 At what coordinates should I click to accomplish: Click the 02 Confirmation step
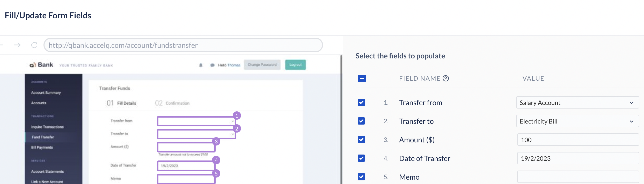pos(172,103)
